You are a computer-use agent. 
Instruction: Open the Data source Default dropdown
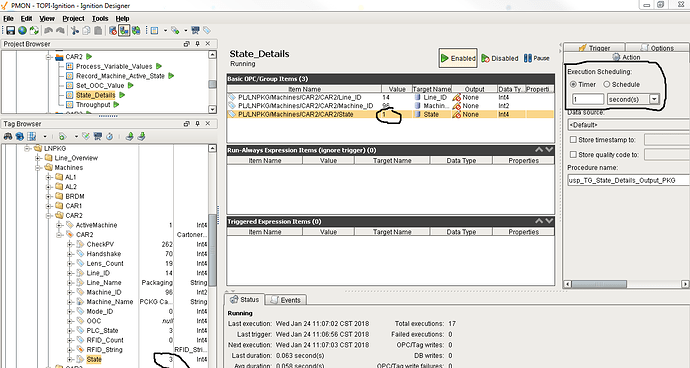(x=628, y=125)
